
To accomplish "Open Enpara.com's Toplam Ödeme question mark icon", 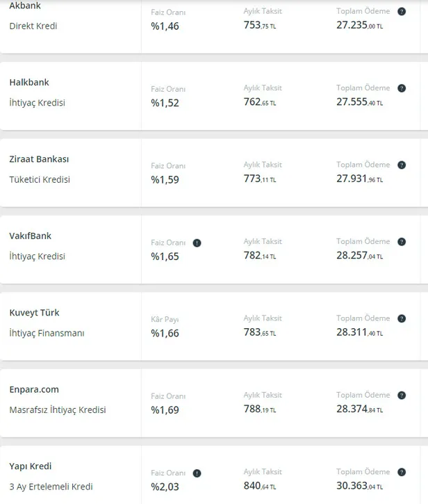I will pyautogui.click(x=402, y=396).
